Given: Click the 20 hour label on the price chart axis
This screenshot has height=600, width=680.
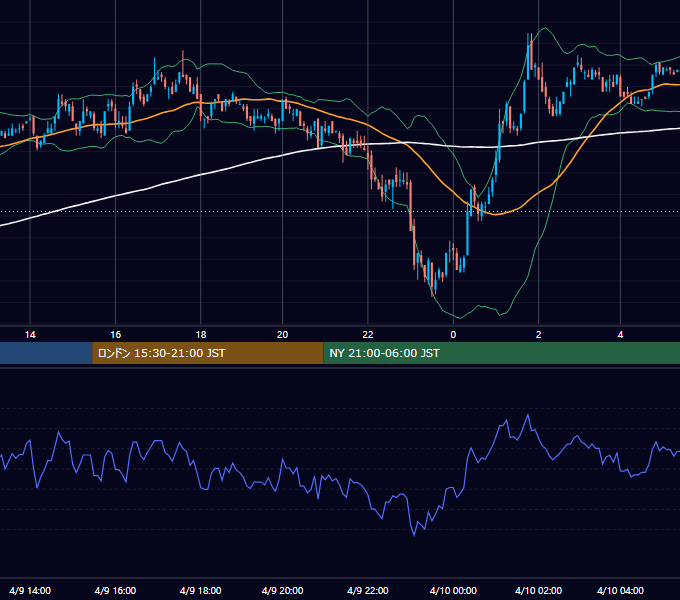Looking at the screenshot, I should coord(282,335).
